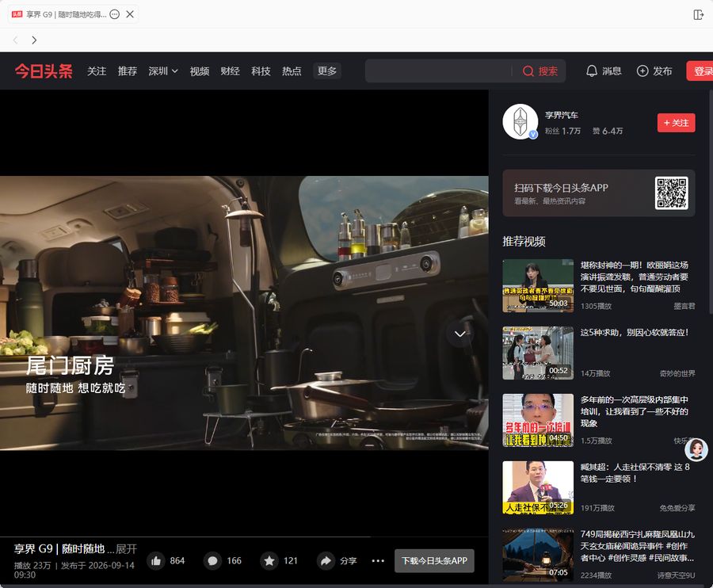Select the 视频 nav tab
713x588 pixels.
(199, 71)
